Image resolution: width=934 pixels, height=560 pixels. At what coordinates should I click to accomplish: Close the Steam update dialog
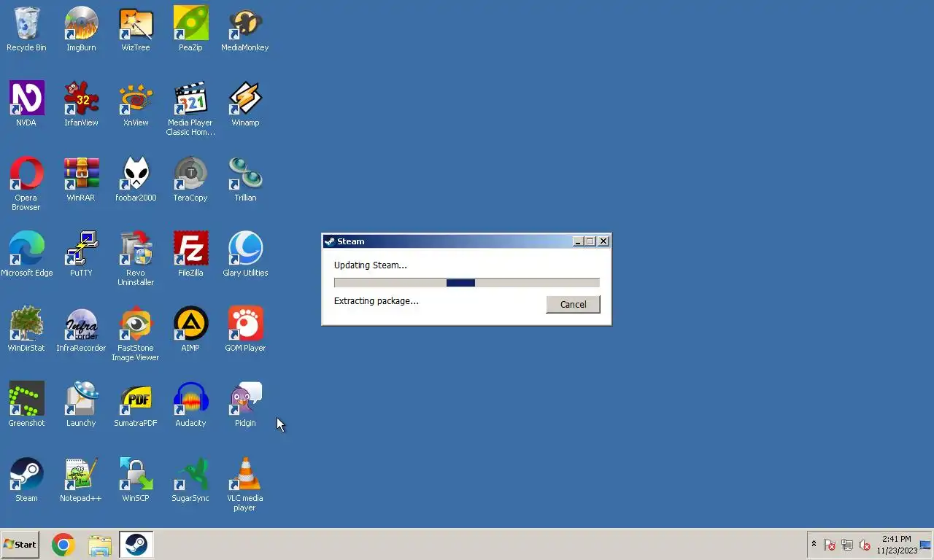pyautogui.click(x=603, y=241)
